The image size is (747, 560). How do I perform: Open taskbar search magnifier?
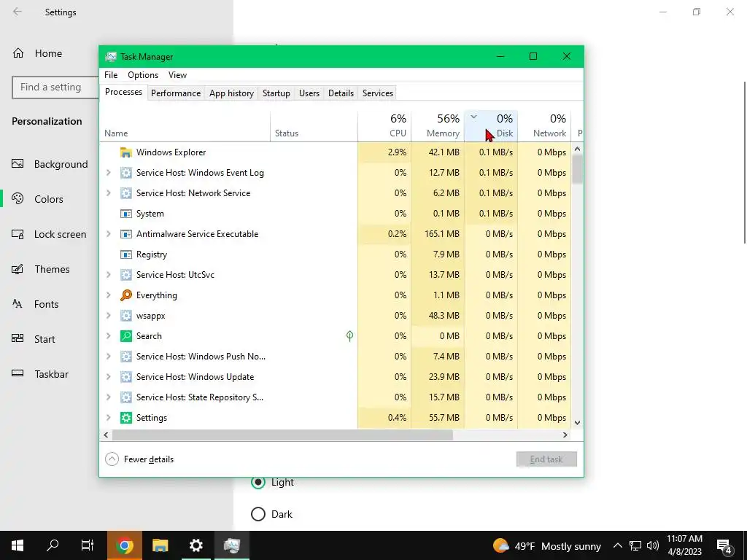(x=53, y=545)
